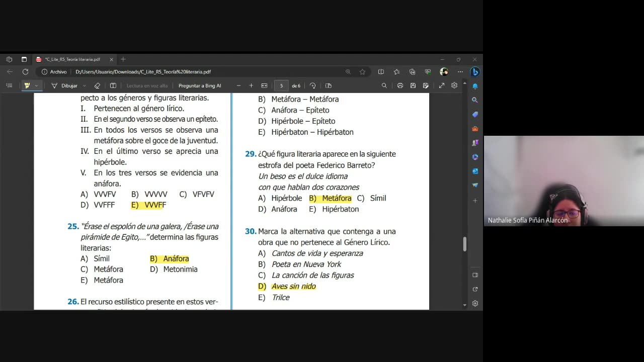Click the address bar zoom icon
Viewport: 644px width, 362px height.
click(348, 72)
